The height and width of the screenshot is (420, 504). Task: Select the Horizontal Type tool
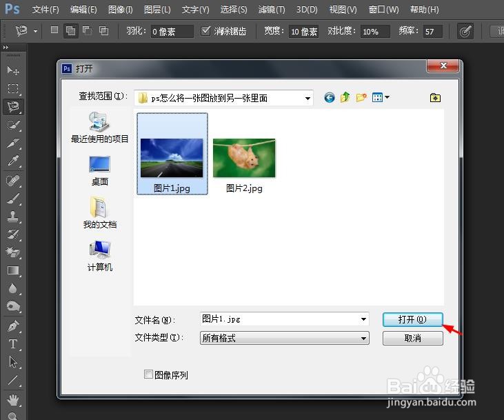13,344
